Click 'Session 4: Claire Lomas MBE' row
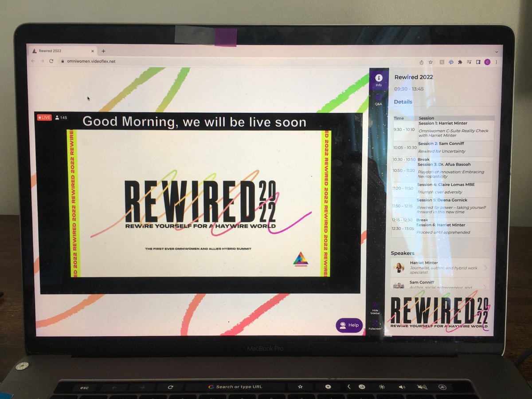The image size is (532, 399). pos(442,189)
